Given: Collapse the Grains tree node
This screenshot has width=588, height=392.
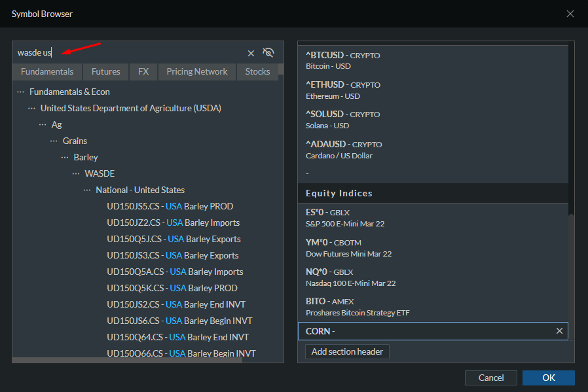Looking at the screenshot, I should point(54,141).
